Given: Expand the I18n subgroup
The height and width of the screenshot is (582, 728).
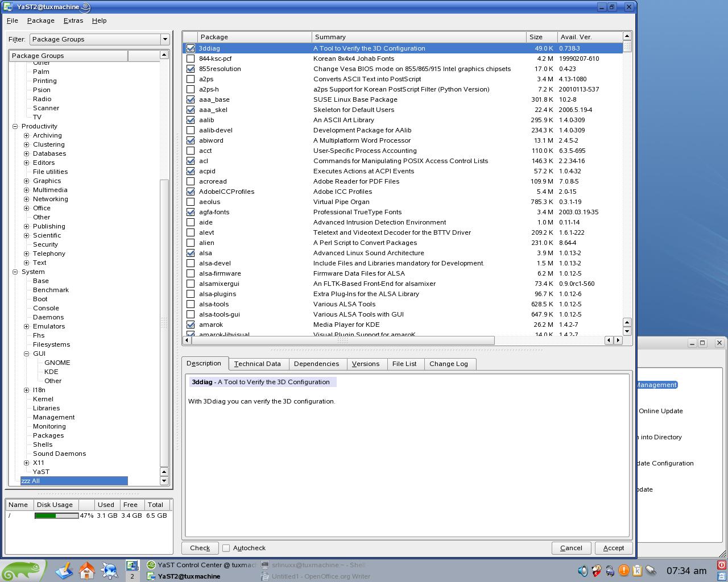Looking at the screenshot, I should tap(27, 390).
